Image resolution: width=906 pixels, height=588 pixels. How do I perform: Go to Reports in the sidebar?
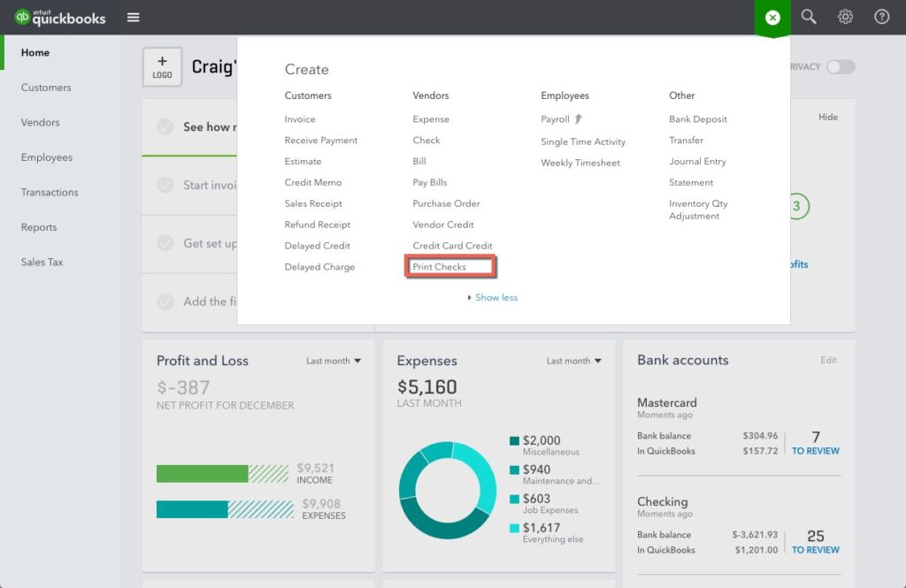[38, 227]
